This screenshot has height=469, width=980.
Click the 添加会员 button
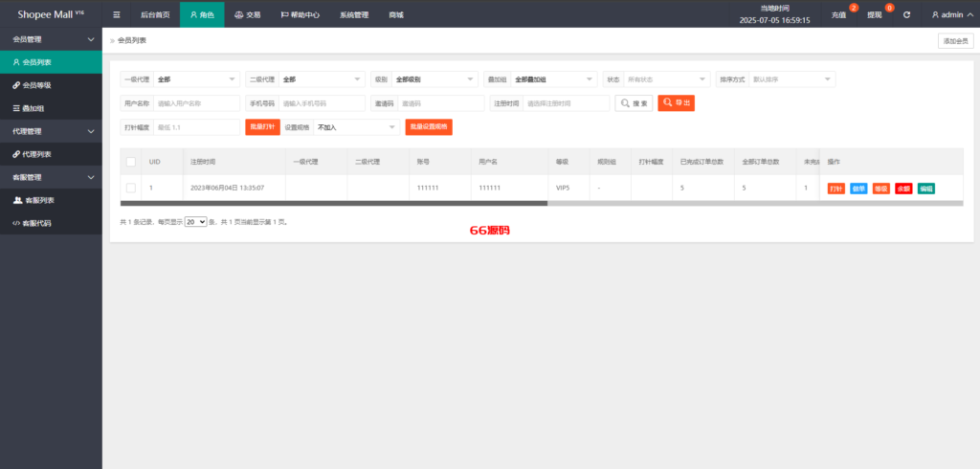[x=956, y=40]
